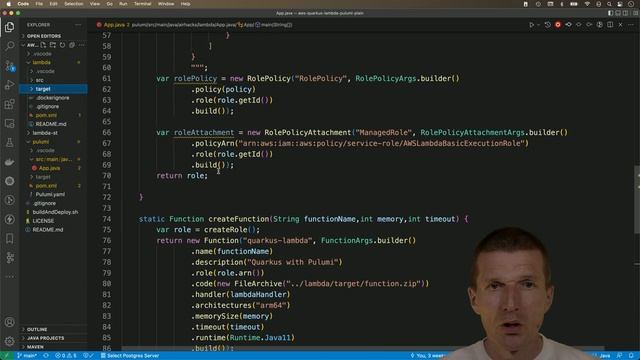Image resolution: width=640 pixels, height=360 pixels.
Task: Click Select Postgres Server in status bar
Action: (x=129, y=356)
